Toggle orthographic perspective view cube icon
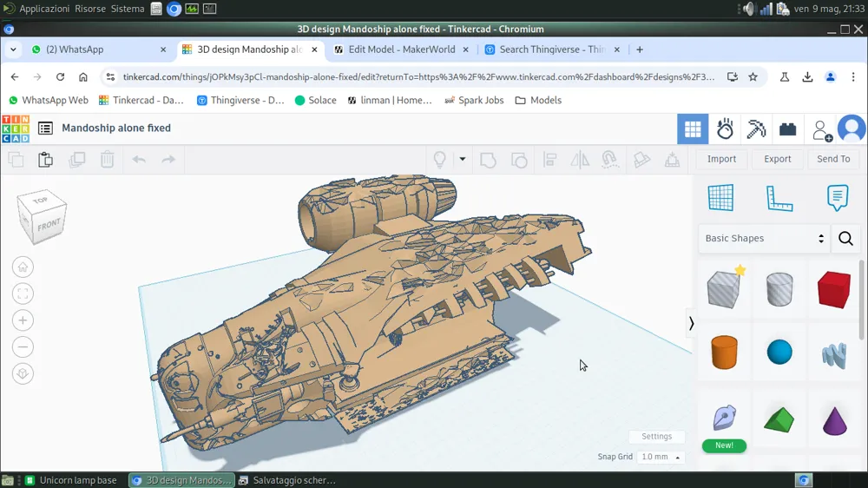868x488 pixels. point(23,374)
